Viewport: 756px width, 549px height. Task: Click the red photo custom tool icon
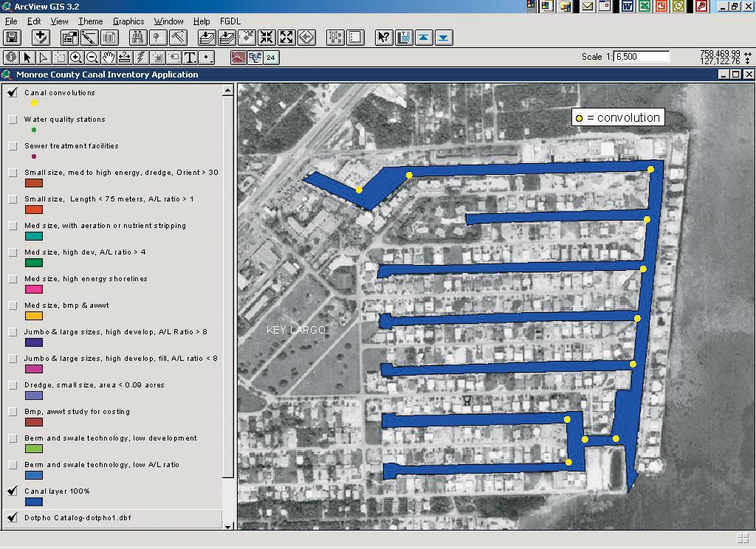(x=238, y=58)
